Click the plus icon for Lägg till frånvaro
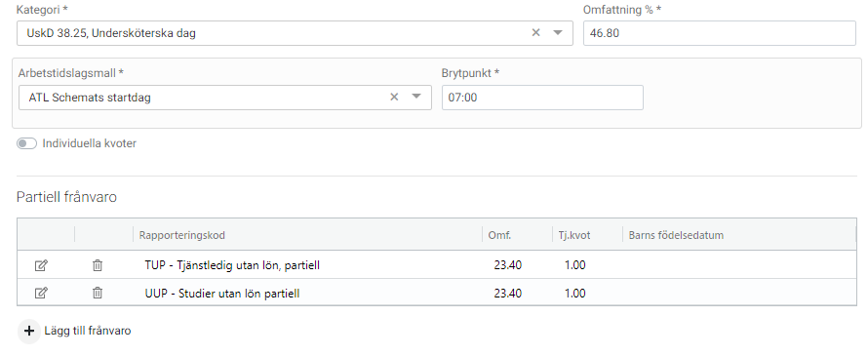 point(29,331)
